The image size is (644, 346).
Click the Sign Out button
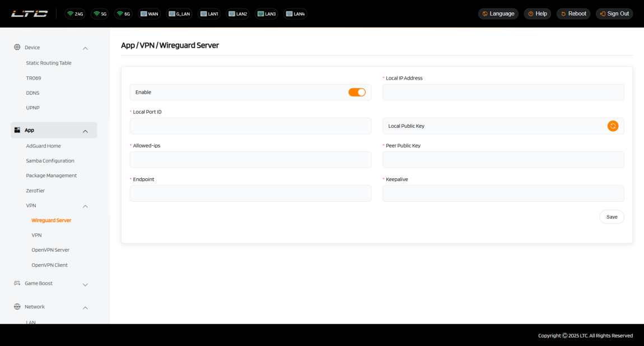click(614, 14)
